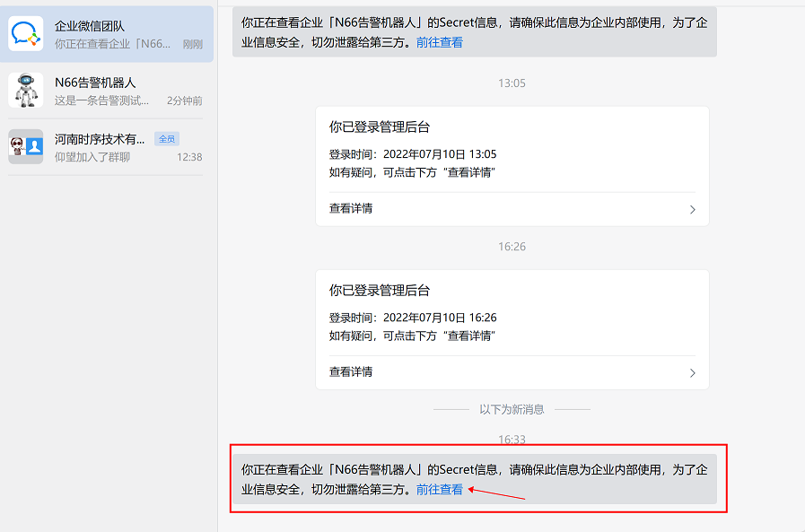The height and width of the screenshot is (532, 805).
Task: Click the 你已登录管理后台 title in 13:05 card
Action: (x=380, y=127)
